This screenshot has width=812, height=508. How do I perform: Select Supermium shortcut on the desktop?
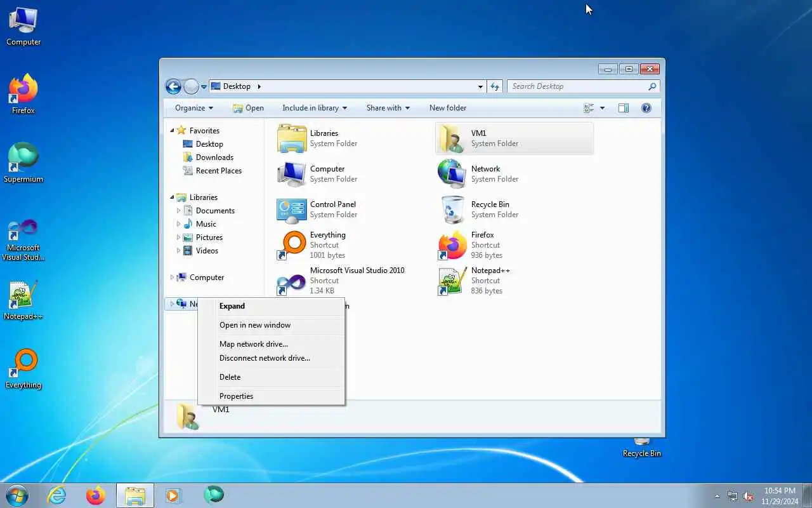click(23, 163)
